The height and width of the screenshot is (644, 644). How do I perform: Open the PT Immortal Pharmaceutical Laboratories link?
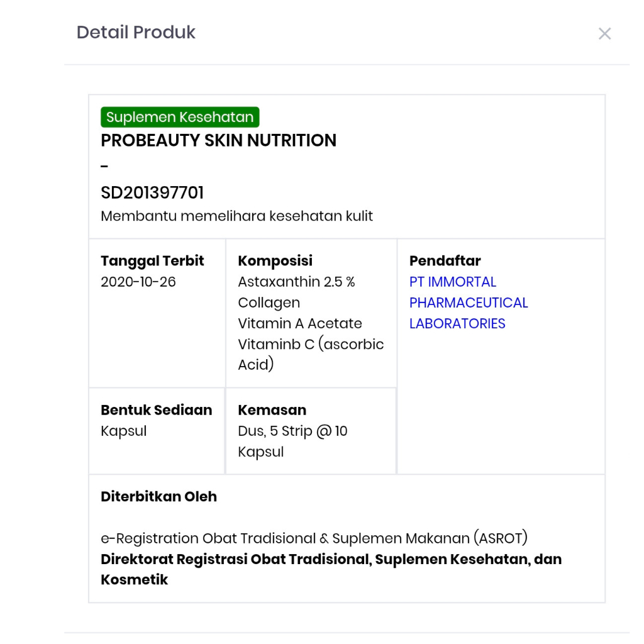click(469, 303)
